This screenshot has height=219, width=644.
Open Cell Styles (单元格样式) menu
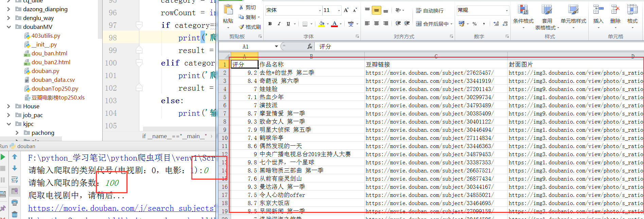573,16
